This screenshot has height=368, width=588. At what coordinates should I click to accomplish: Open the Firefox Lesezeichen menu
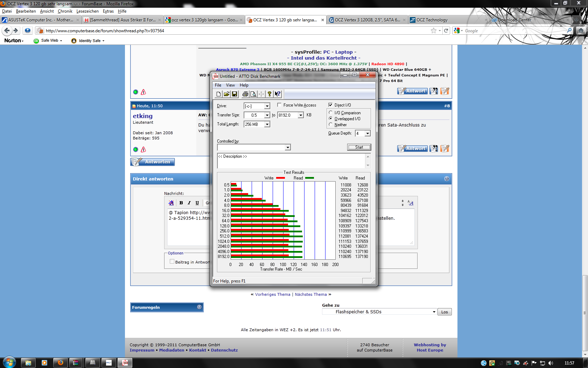[87, 11]
